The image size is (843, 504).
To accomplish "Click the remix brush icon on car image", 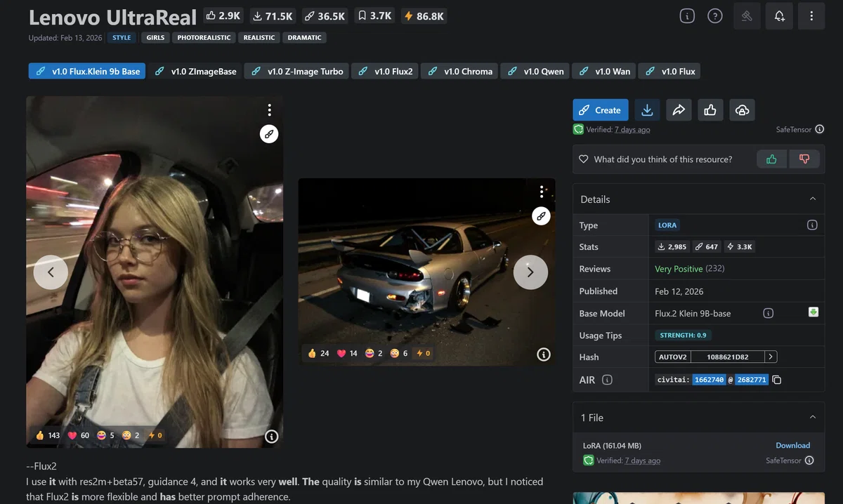I will point(541,215).
